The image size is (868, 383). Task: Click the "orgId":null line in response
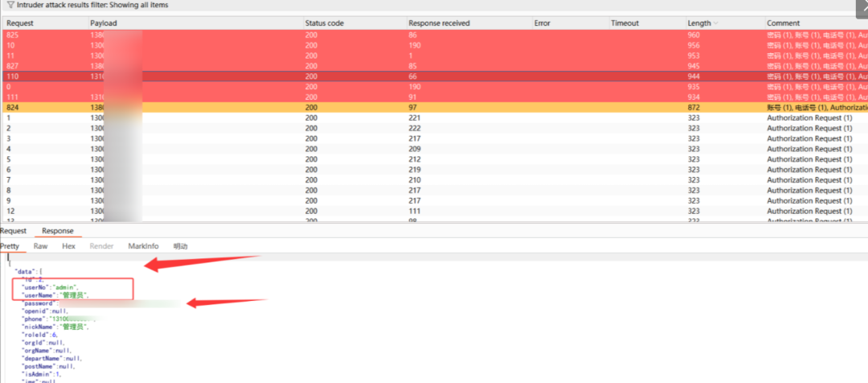(43, 343)
